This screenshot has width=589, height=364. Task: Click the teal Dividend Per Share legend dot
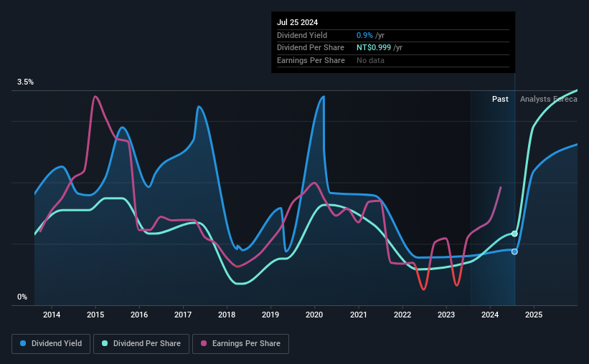105,343
